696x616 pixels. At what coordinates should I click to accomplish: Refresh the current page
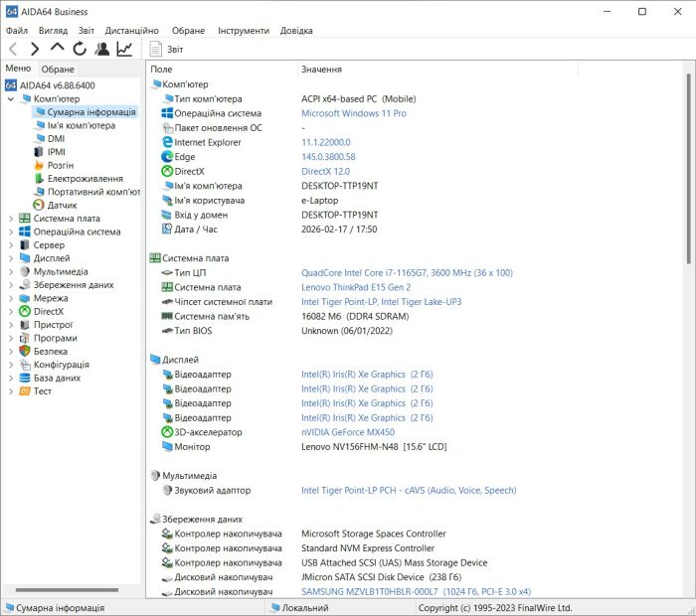tap(80, 49)
